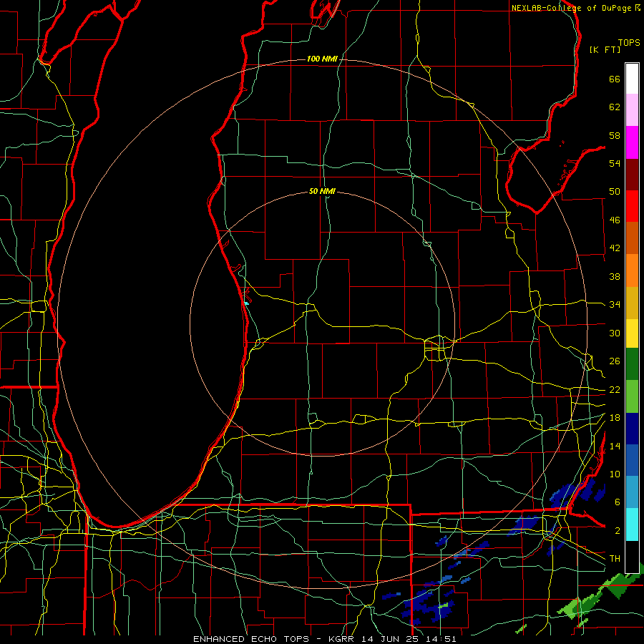Viewport: 644px width, 644px height.
Task: Click the legend value 54
Action: coord(615,164)
